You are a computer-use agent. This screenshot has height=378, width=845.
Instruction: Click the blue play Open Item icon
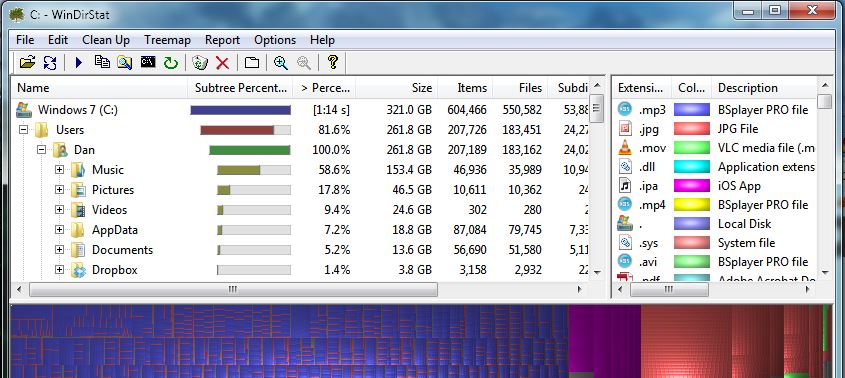coord(79,63)
